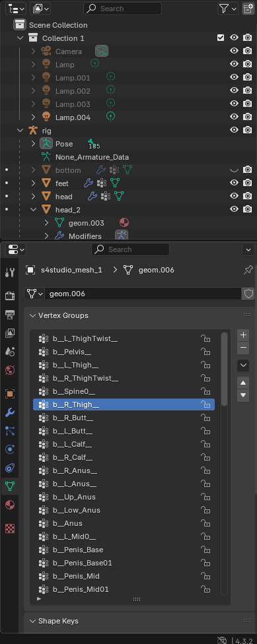Screen dimensions: 257x644
Task: Open the Physics properties tab
Action: (x=10, y=450)
